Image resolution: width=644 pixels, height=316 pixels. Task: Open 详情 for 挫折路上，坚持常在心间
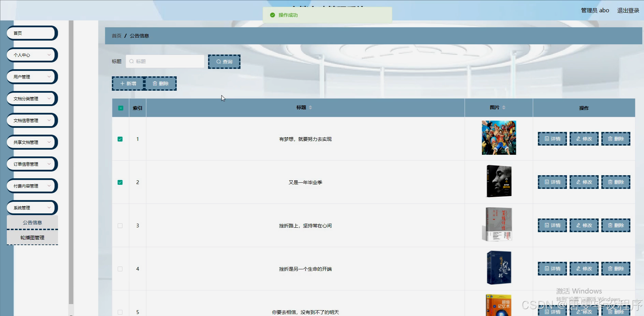[x=552, y=225]
